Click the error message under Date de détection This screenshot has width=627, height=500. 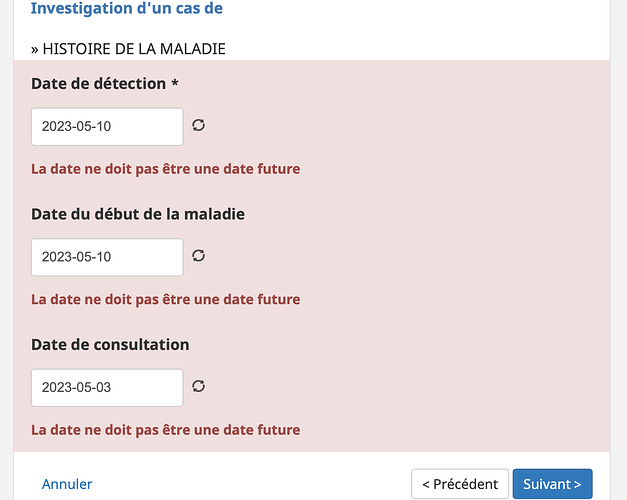(x=165, y=169)
